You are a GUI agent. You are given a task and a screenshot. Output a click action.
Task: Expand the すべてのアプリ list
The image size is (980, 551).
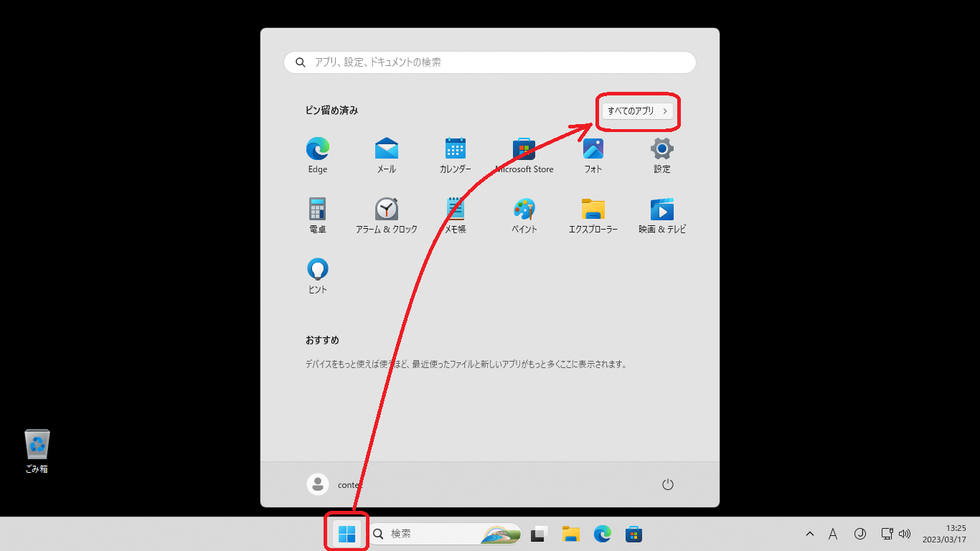pos(637,111)
